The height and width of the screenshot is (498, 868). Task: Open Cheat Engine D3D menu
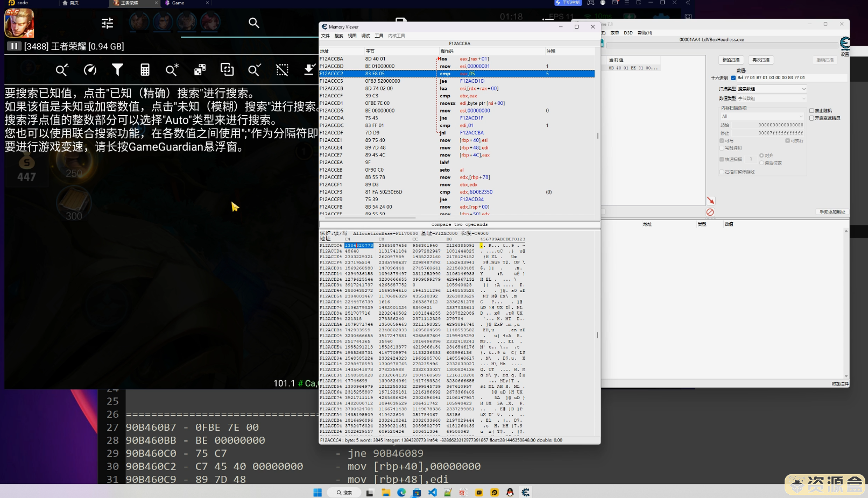[x=628, y=33]
